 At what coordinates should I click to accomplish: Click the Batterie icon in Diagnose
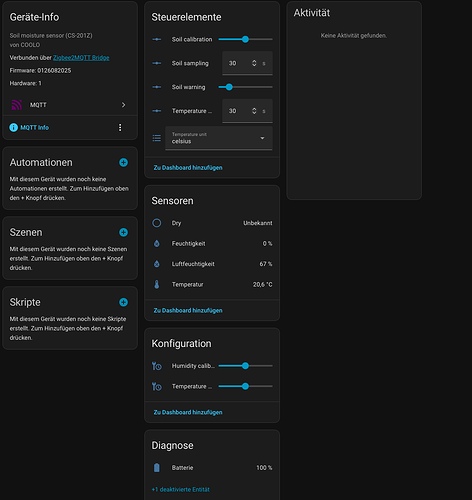[x=157, y=468]
